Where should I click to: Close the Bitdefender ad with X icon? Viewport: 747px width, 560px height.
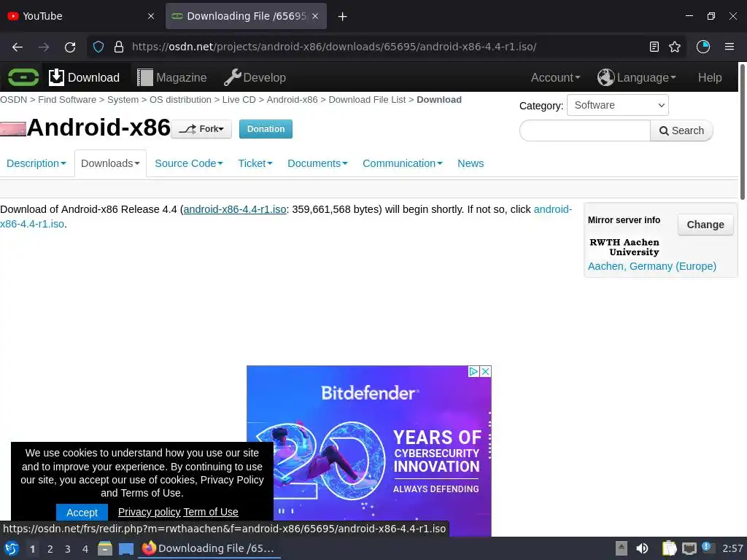485,371
